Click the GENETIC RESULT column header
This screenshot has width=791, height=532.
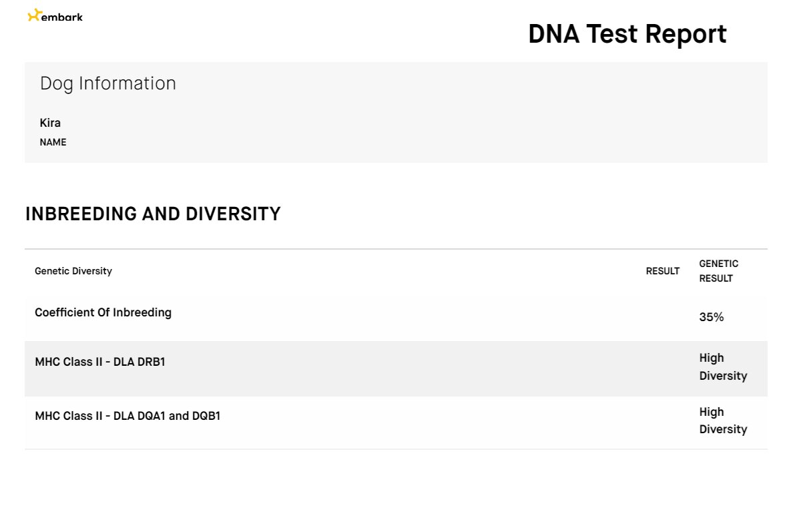(x=718, y=271)
